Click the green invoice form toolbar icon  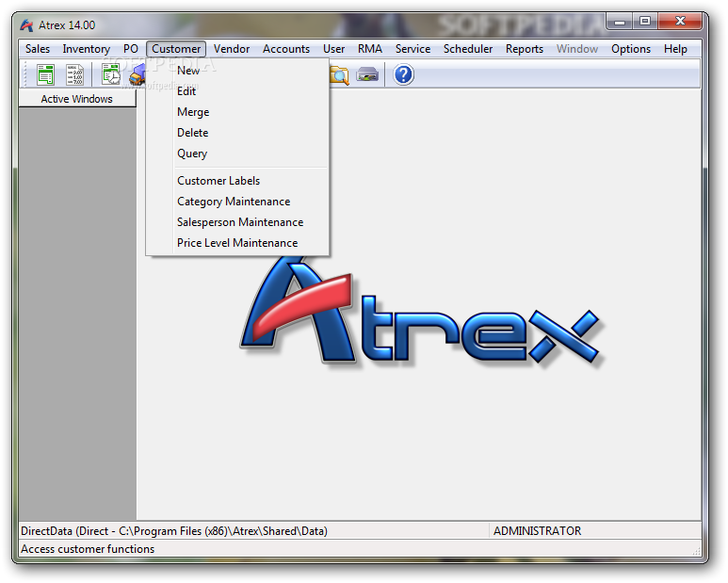coord(45,74)
